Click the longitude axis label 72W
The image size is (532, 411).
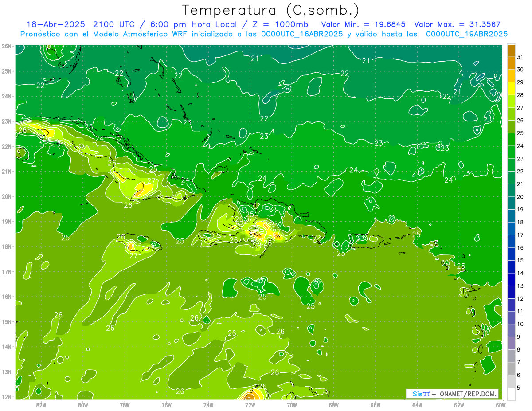[250, 405]
